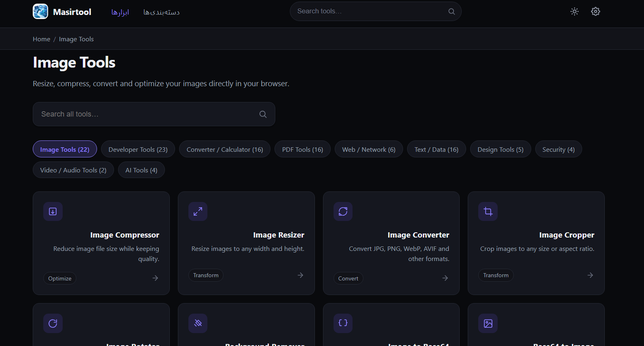
Task: Open Image Compressor via its arrow icon
Action: [x=155, y=278]
